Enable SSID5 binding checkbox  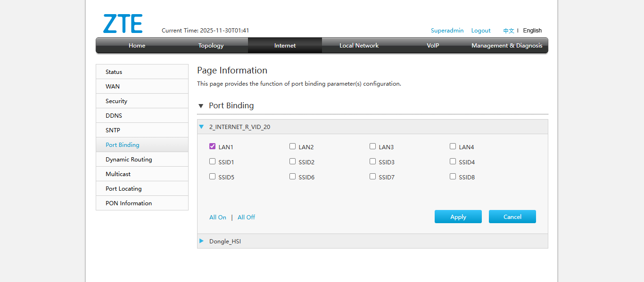point(212,177)
